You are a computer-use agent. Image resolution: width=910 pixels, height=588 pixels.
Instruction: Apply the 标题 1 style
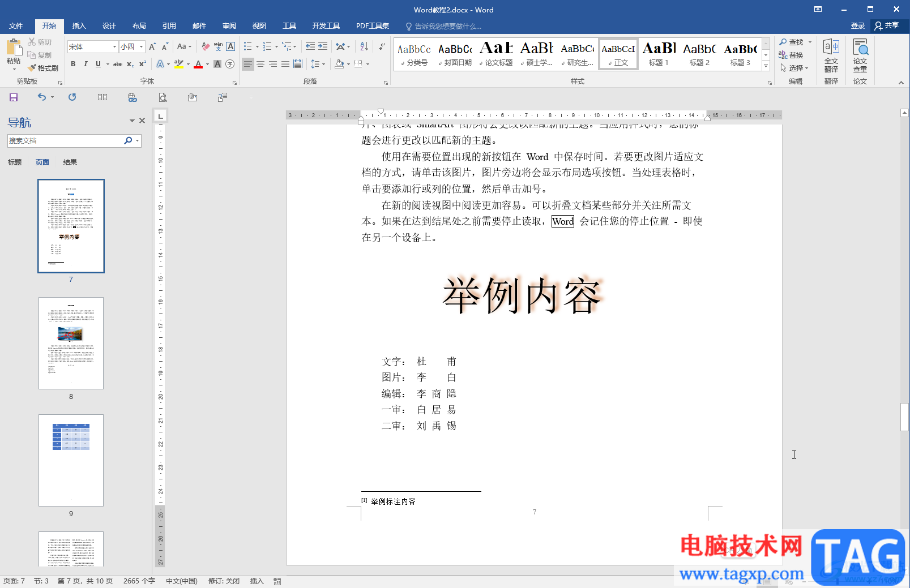(659, 54)
